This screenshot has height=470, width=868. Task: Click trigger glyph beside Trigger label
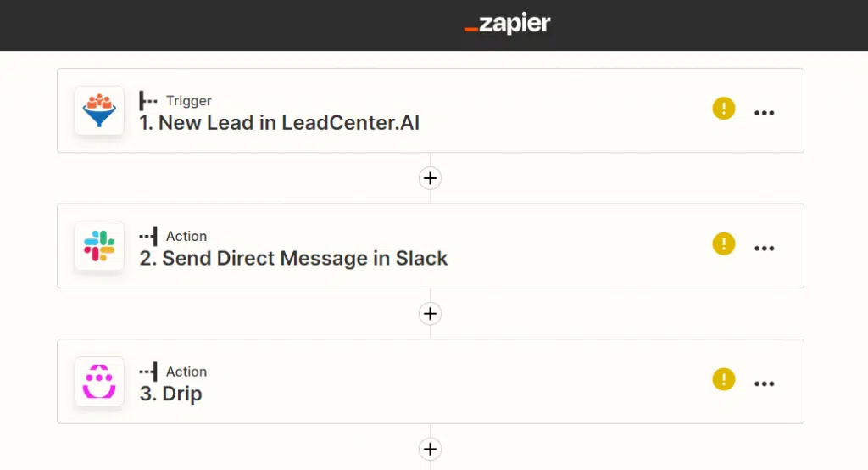point(147,101)
